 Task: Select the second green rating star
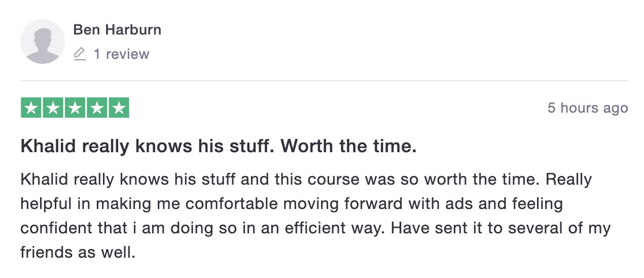click(x=53, y=108)
